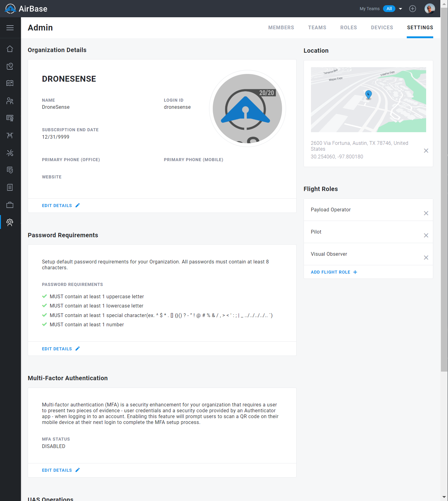448x501 pixels.
Task: Open the settings gear sidebar icon
Action: click(10, 222)
